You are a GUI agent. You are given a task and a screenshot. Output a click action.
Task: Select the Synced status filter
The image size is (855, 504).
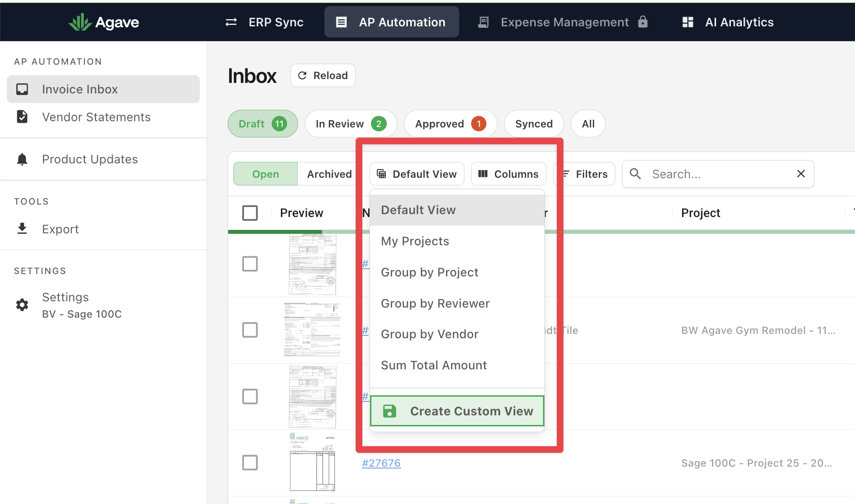tap(534, 124)
